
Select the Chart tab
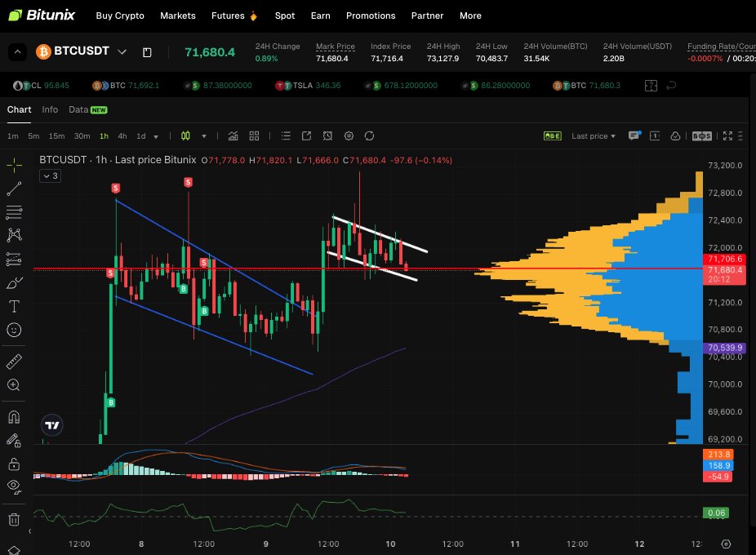(x=20, y=109)
